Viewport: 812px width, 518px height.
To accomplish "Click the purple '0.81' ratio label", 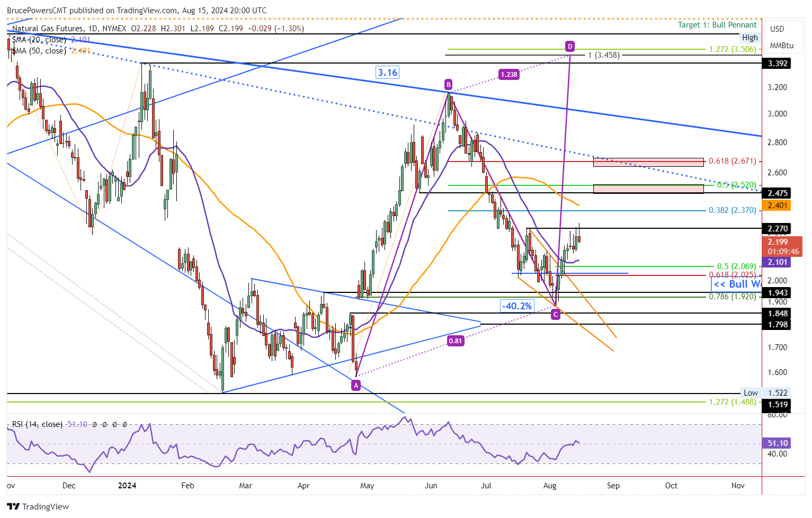I will pos(456,341).
